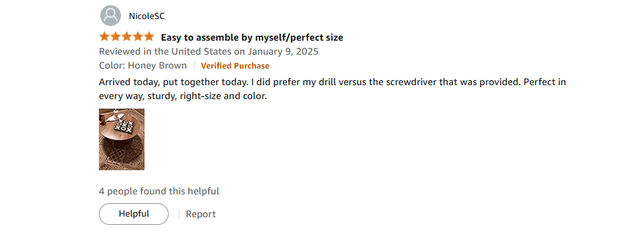The image size is (644, 235).
Task: Mark this review as Helpful
Action: pyautogui.click(x=134, y=214)
